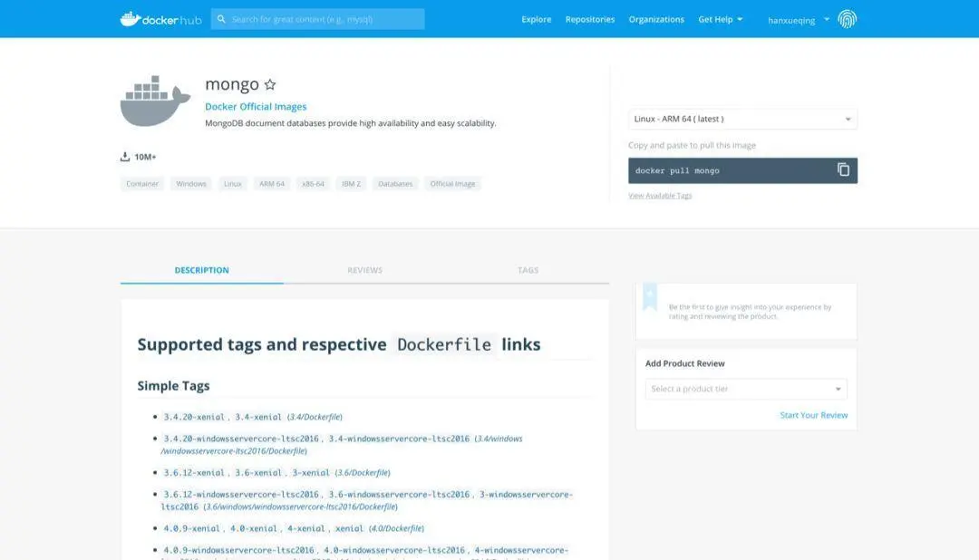Open the 3.4-xenial tag link
979x560 pixels.
point(257,417)
